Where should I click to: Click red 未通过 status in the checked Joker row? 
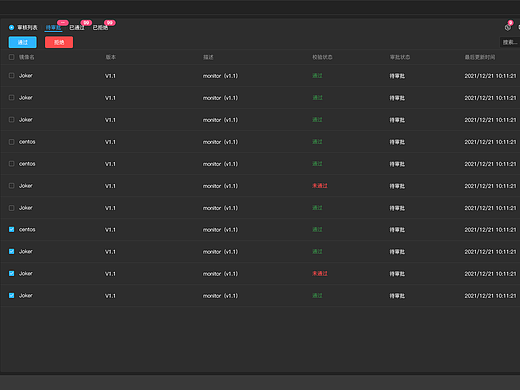(x=320, y=273)
